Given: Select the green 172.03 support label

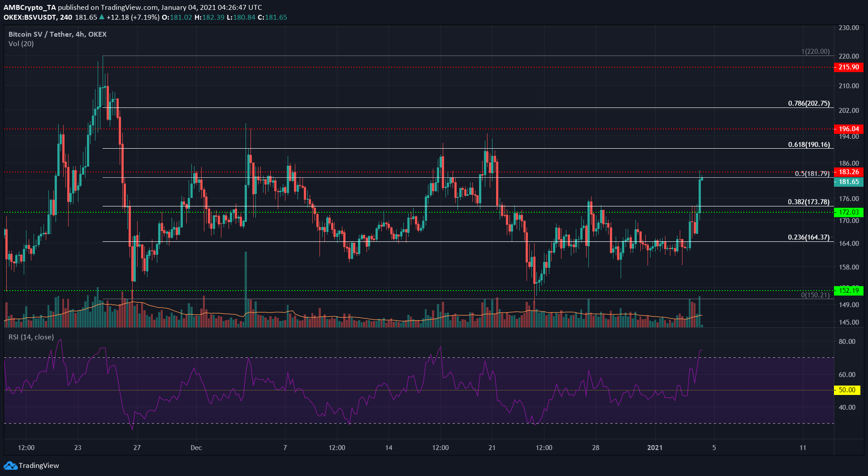Looking at the screenshot, I should 849,212.
